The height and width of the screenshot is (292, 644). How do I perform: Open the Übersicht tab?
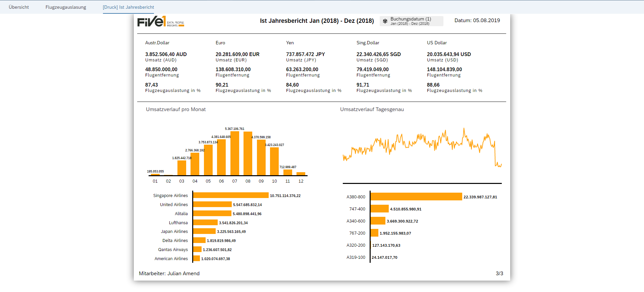click(19, 7)
